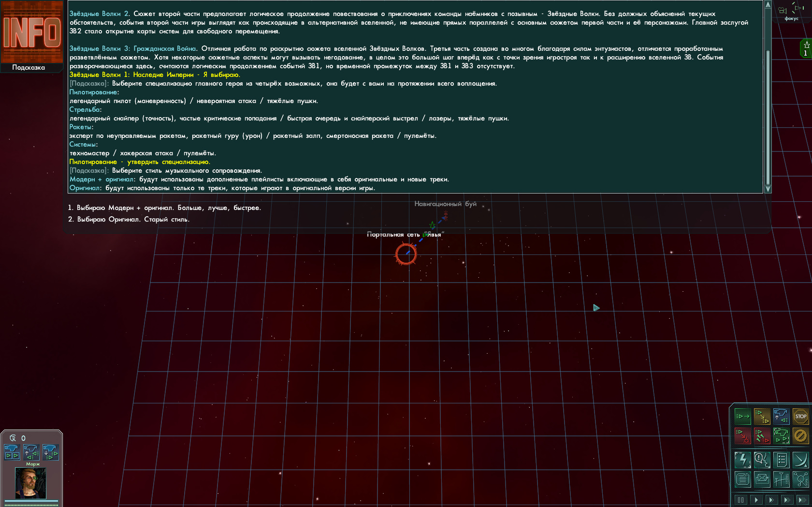Click the red missile-attack order icon
The image size is (812, 507).
click(762, 436)
